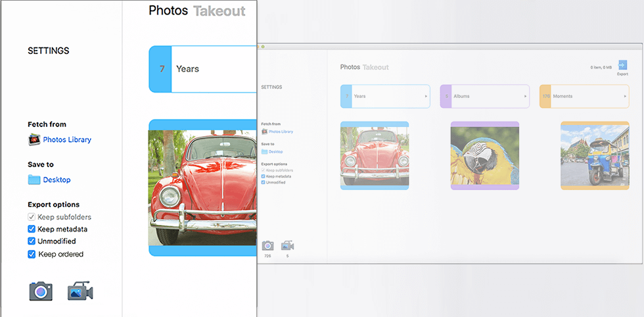Screen dimensions: 644x317
Task: Click the Desktop link in the small window
Action: tap(275, 152)
